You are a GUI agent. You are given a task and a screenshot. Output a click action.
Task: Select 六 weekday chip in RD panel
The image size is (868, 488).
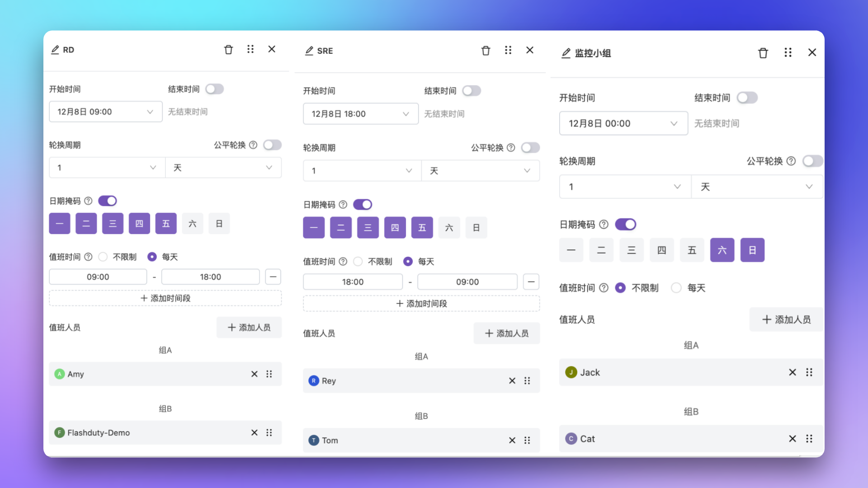click(193, 224)
